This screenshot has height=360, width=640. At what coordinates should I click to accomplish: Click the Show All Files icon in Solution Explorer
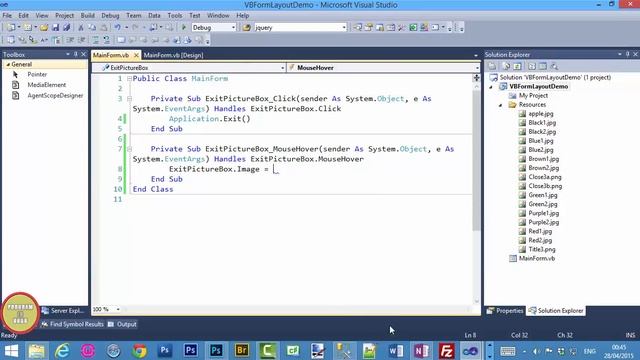coord(506,66)
